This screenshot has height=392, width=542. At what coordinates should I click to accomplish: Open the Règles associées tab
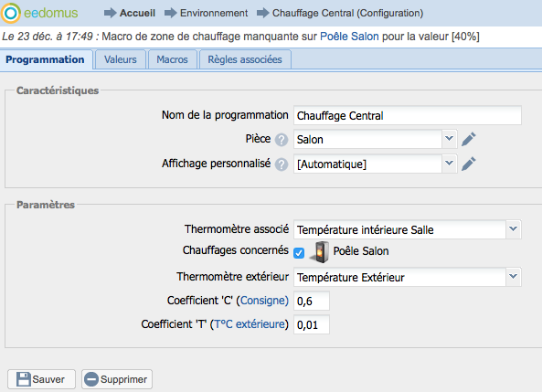tap(245, 59)
